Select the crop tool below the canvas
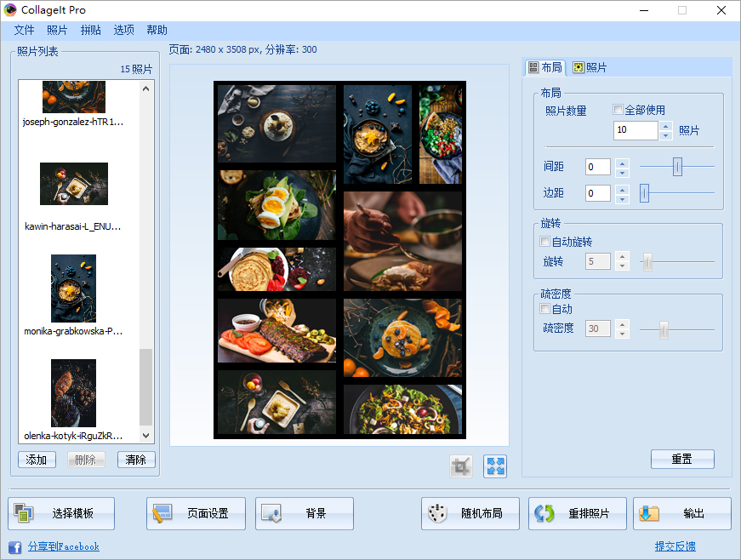The height and width of the screenshot is (560, 741). (x=460, y=466)
